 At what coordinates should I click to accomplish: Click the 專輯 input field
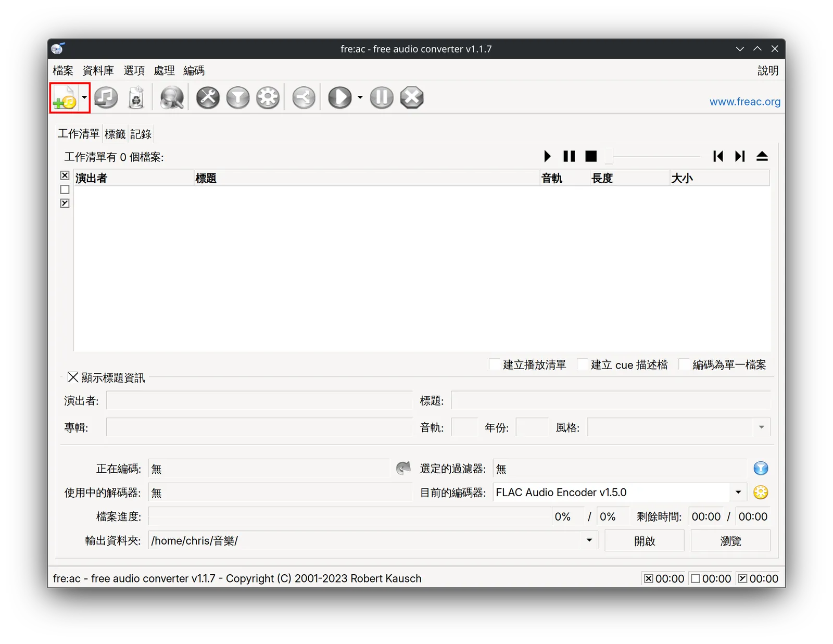(259, 427)
